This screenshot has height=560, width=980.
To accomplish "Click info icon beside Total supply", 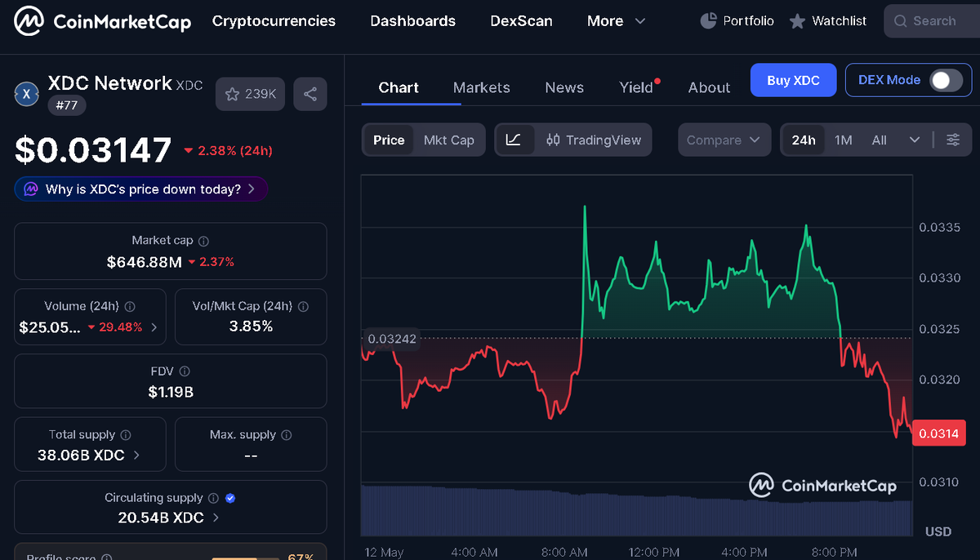I will (126, 435).
